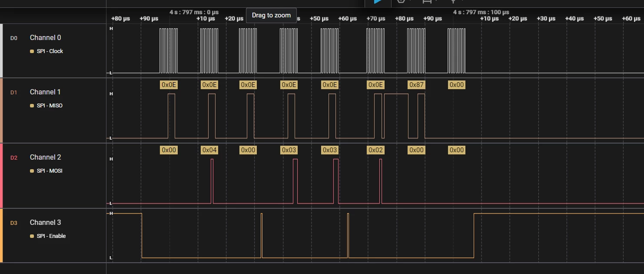Image resolution: width=644 pixels, height=274 pixels.
Task: Click the Drag to zoom tooltip
Action: point(271,15)
